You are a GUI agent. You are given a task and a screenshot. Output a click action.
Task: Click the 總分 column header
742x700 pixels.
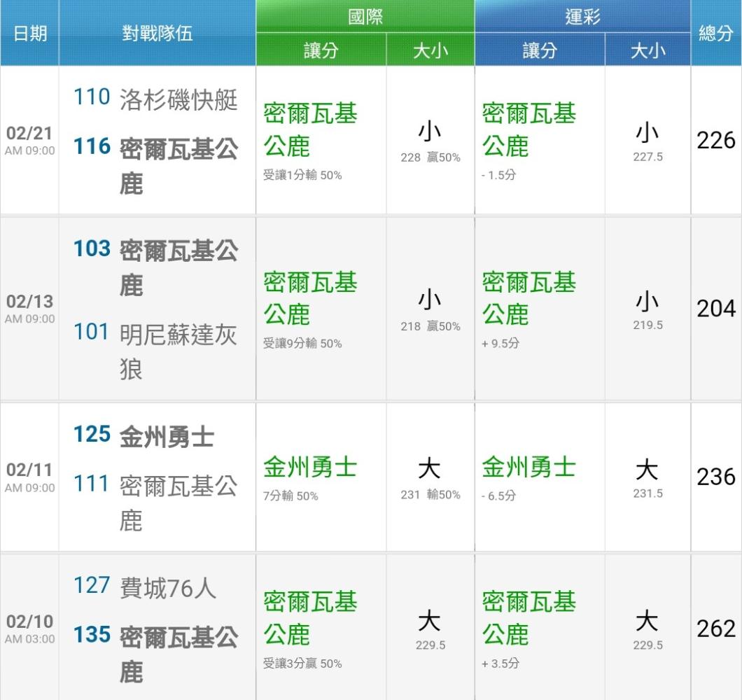pos(715,33)
